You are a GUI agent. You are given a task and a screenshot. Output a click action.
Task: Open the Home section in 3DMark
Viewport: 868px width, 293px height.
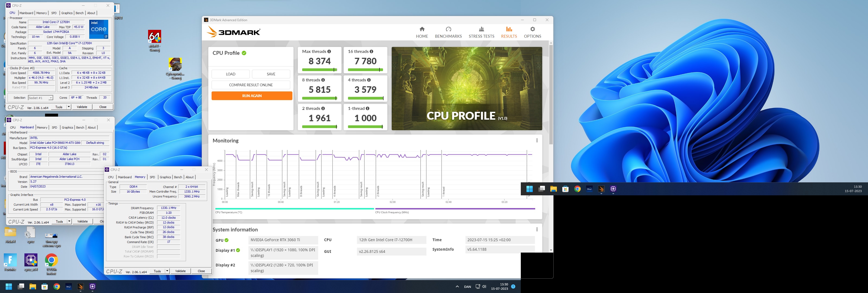422,32
